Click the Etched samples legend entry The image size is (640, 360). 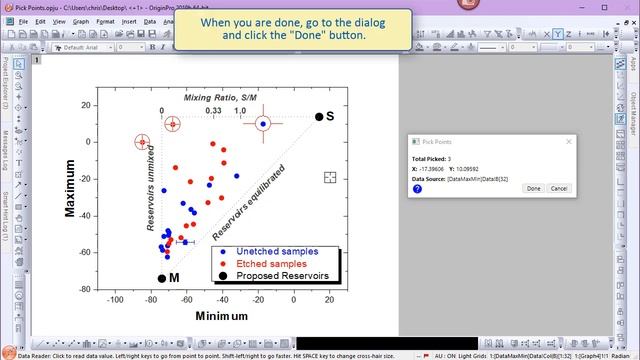(271, 264)
